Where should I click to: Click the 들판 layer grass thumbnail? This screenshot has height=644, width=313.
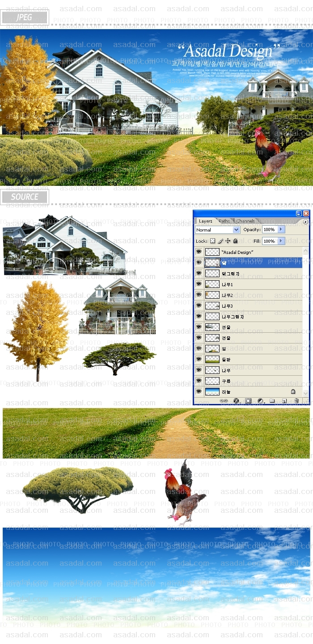click(x=212, y=359)
